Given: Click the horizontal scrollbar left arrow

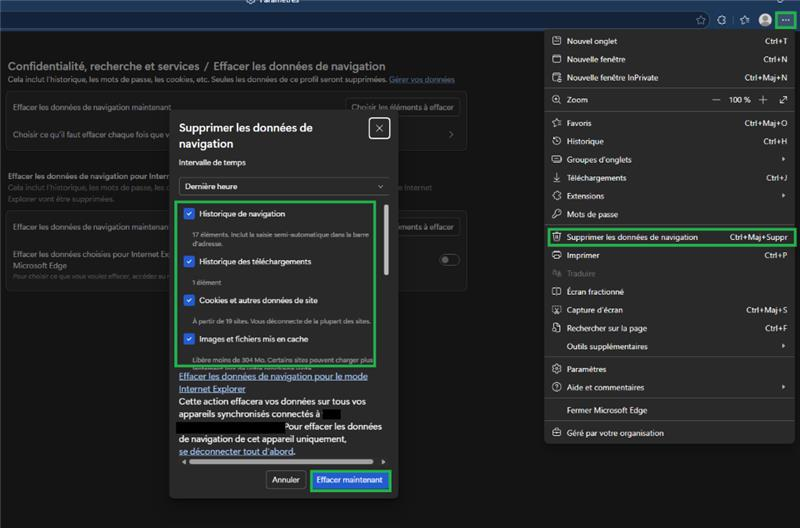Looking at the screenshot, I should click(x=184, y=462).
